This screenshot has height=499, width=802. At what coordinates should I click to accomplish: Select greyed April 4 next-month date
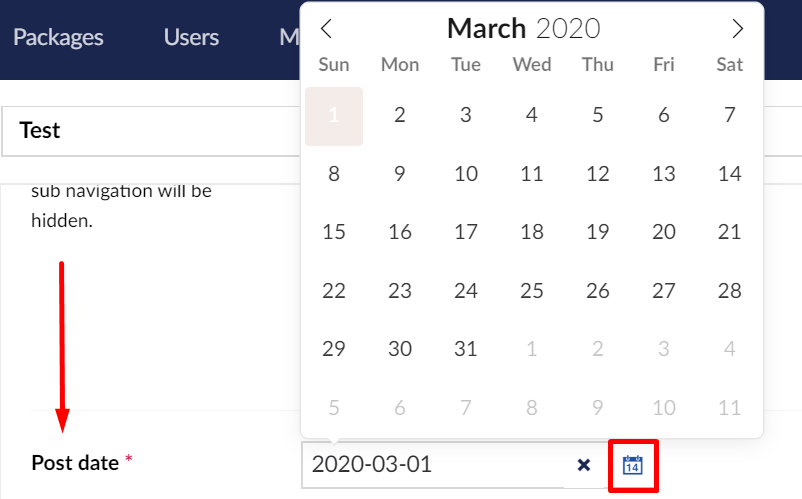[729, 349]
